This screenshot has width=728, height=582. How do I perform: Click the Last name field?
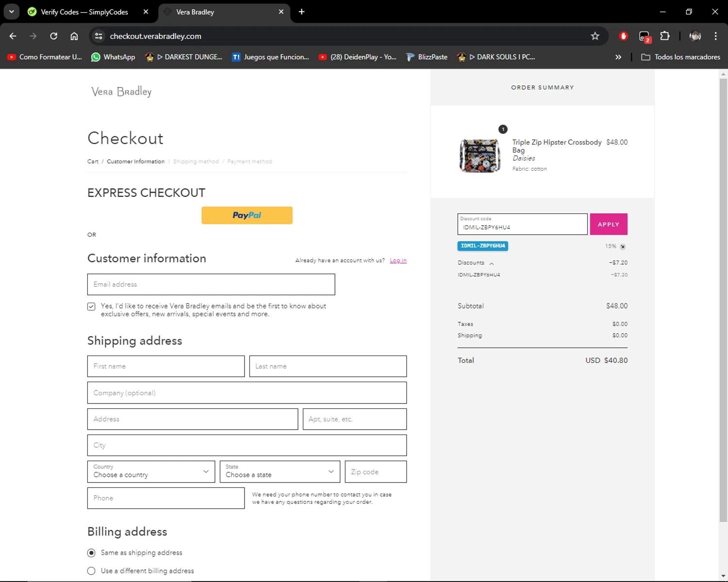pos(328,366)
